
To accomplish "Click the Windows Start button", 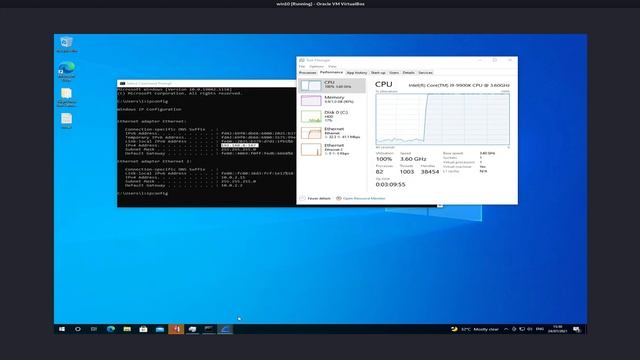I will coord(62,329).
